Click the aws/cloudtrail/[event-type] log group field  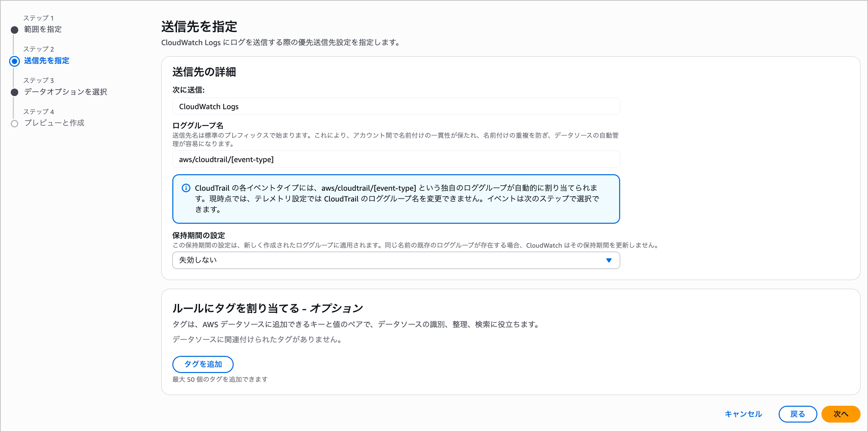(x=396, y=159)
